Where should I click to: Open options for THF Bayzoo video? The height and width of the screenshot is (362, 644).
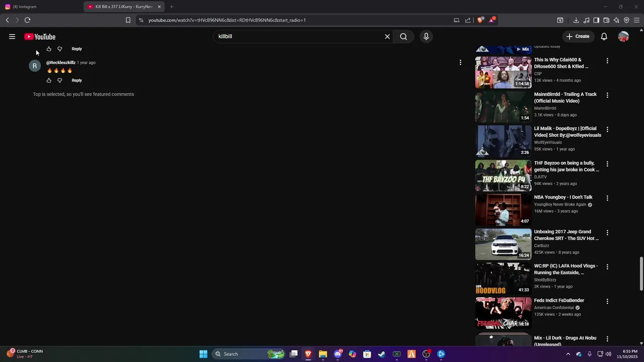click(x=607, y=164)
